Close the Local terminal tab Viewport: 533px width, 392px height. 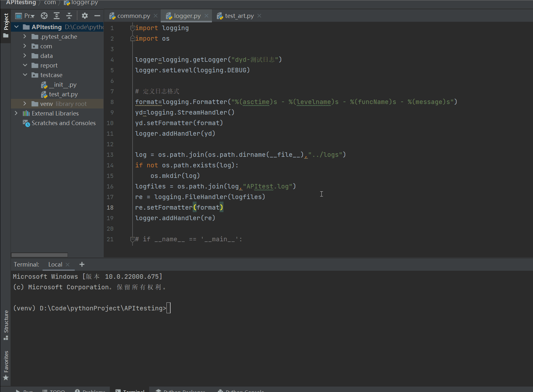click(68, 264)
